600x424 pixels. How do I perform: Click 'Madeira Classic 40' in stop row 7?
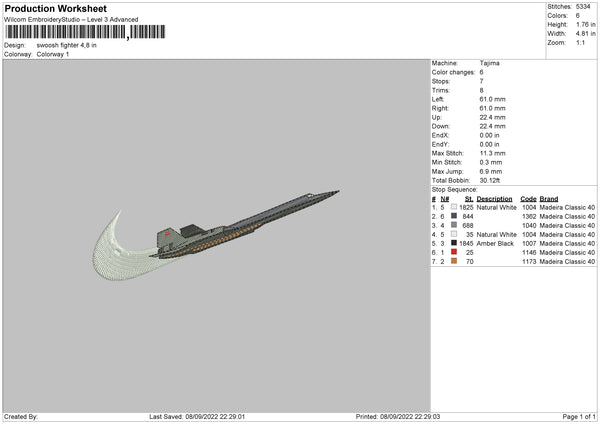(567, 262)
